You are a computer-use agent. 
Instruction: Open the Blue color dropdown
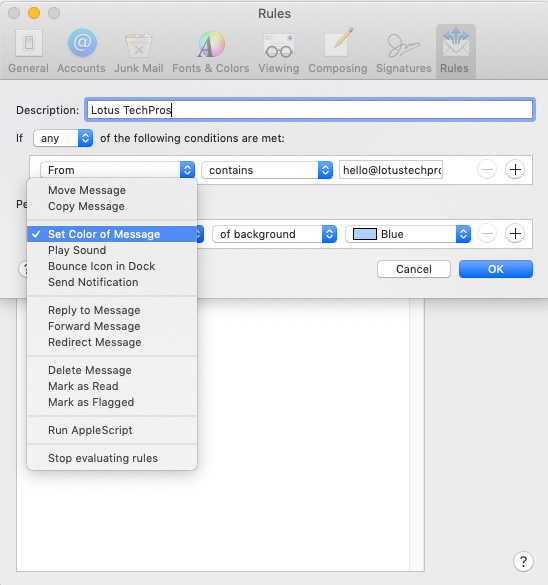pos(408,234)
